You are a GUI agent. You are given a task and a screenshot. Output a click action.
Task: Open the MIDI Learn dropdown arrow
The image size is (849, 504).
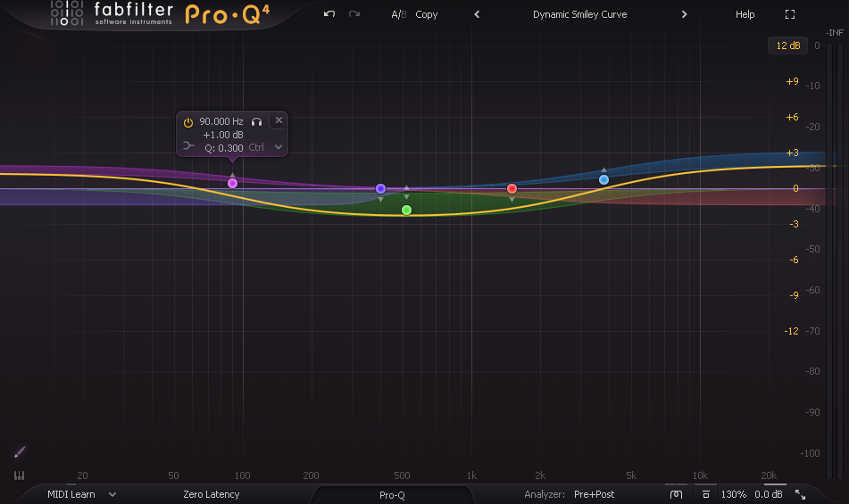click(112, 494)
